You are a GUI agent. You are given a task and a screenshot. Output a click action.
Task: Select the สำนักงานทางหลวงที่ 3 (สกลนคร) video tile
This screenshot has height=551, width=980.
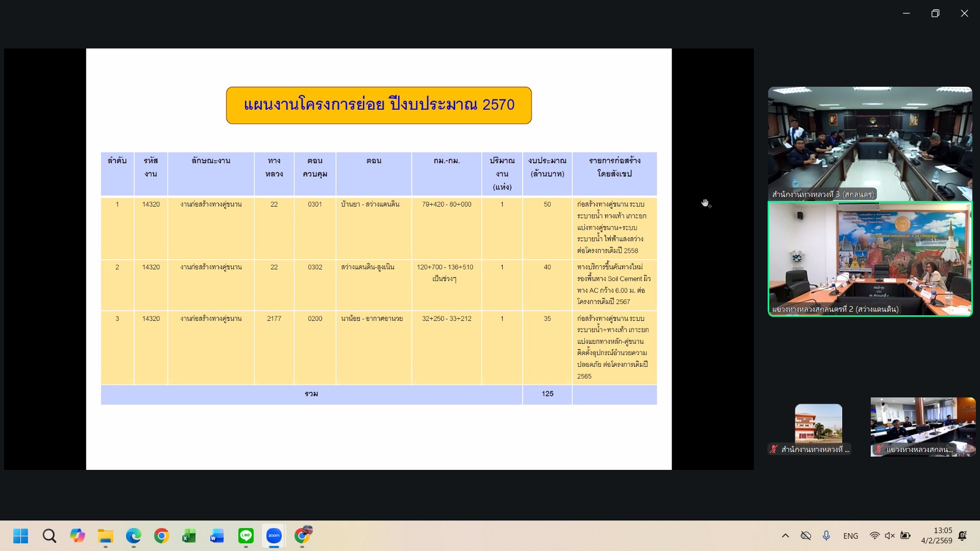(870, 143)
